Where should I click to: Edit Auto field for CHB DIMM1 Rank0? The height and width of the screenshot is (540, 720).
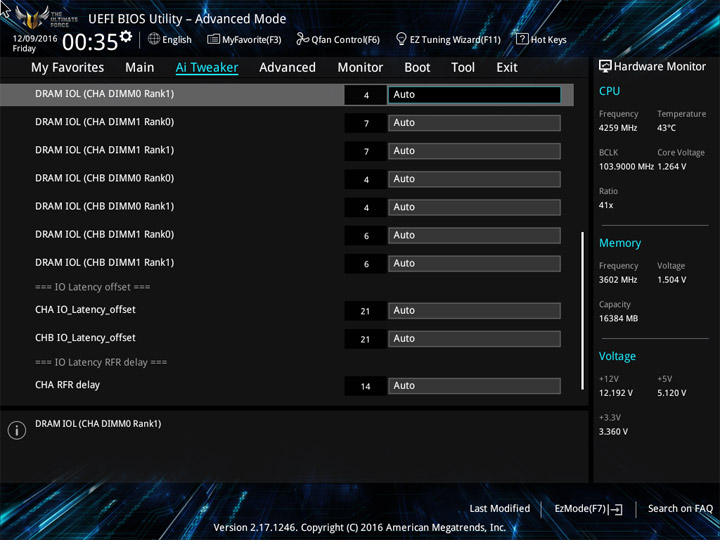coord(474,236)
